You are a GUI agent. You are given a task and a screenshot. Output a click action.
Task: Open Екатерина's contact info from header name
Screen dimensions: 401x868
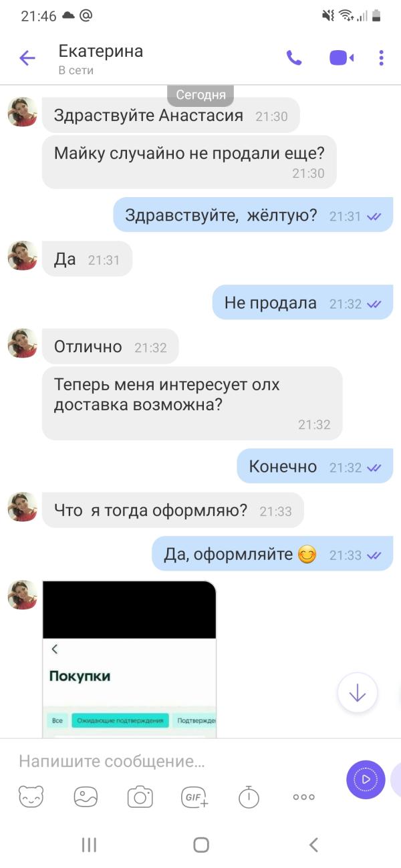(101, 51)
